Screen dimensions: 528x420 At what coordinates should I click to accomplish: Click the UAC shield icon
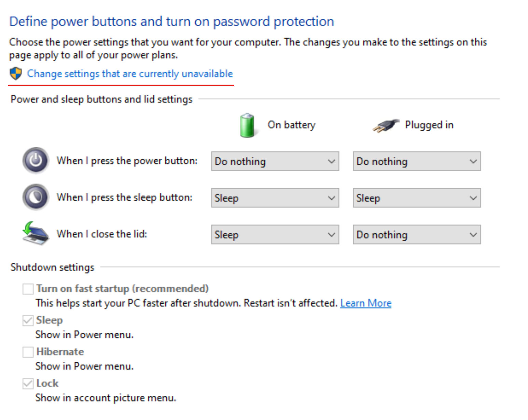pos(15,73)
